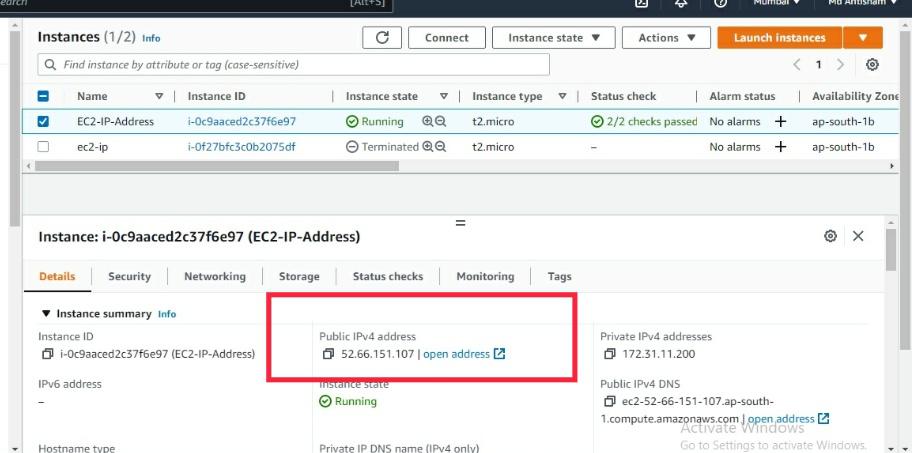Viewport: 912px width, 453px height.
Task: Copy the public IPv4 address 52.66.151.107
Action: pyautogui.click(x=329, y=354)
